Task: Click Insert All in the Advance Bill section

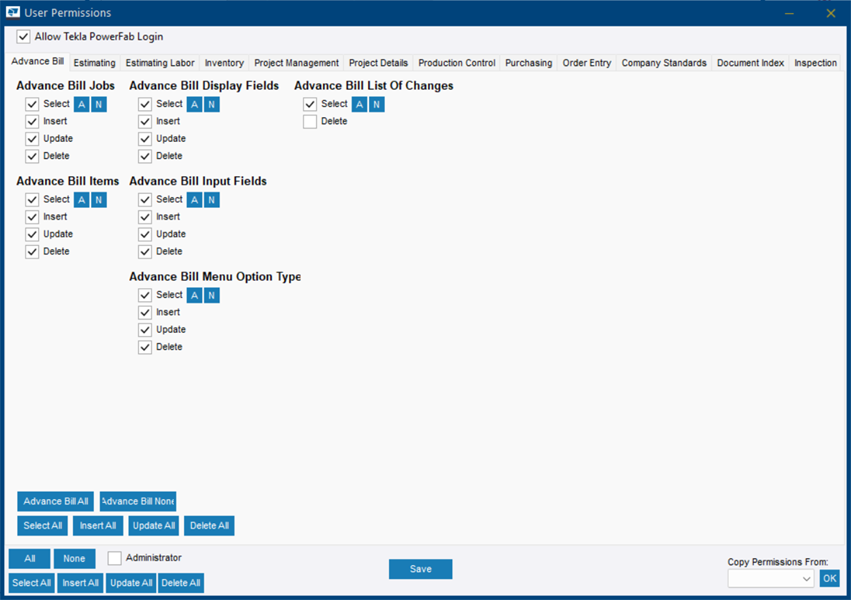Action: 98,526
